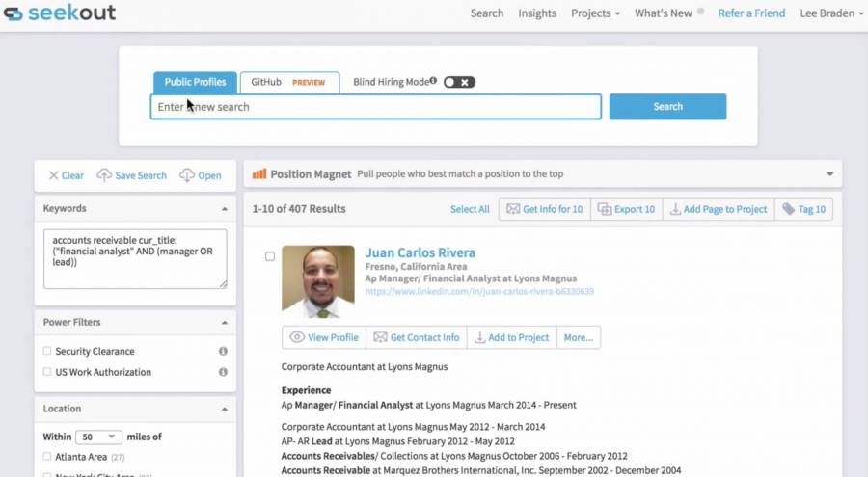Click US Work Authorization info icon
868x477 pixels.
click(x=223, y=372)
